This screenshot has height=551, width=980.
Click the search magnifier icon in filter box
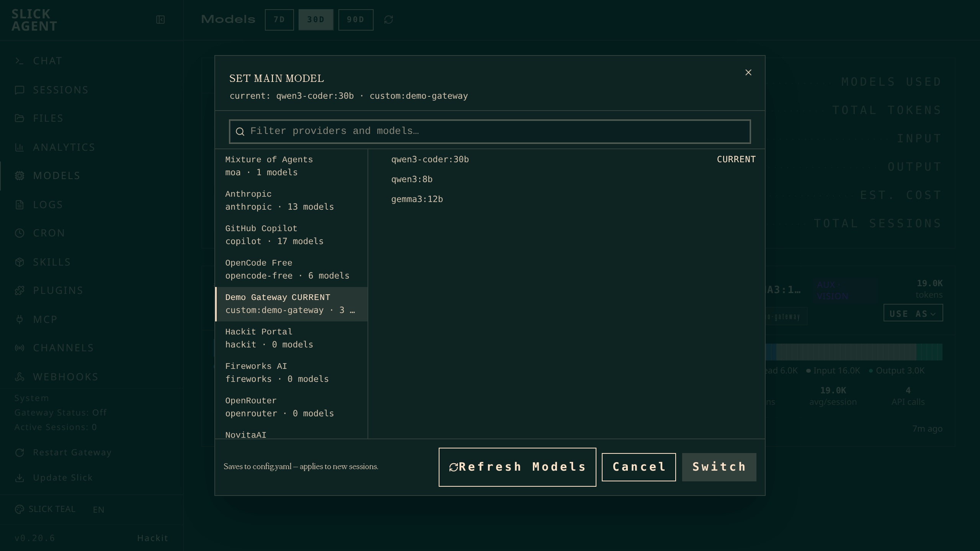click(240, 132)
